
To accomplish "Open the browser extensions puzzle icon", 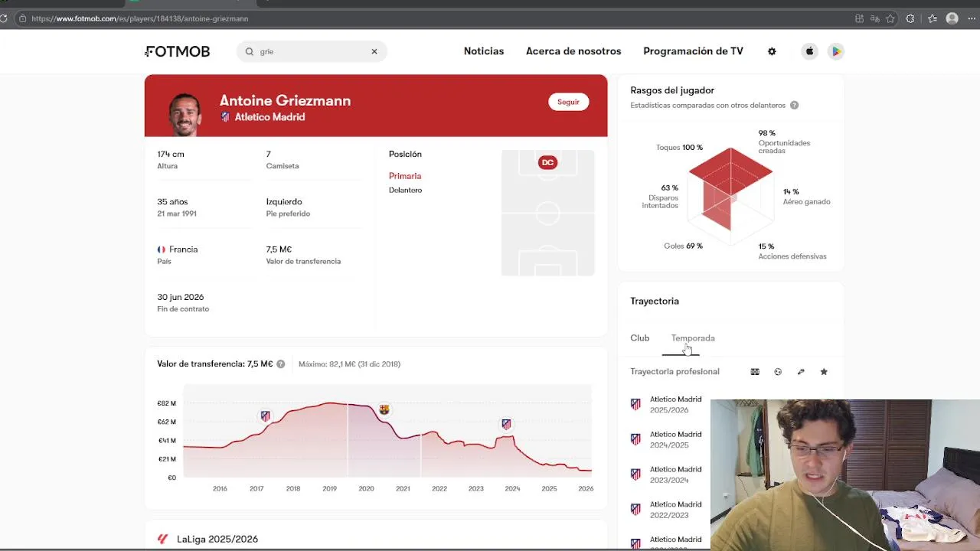I will pyautogui.click(x=910, y=18).
